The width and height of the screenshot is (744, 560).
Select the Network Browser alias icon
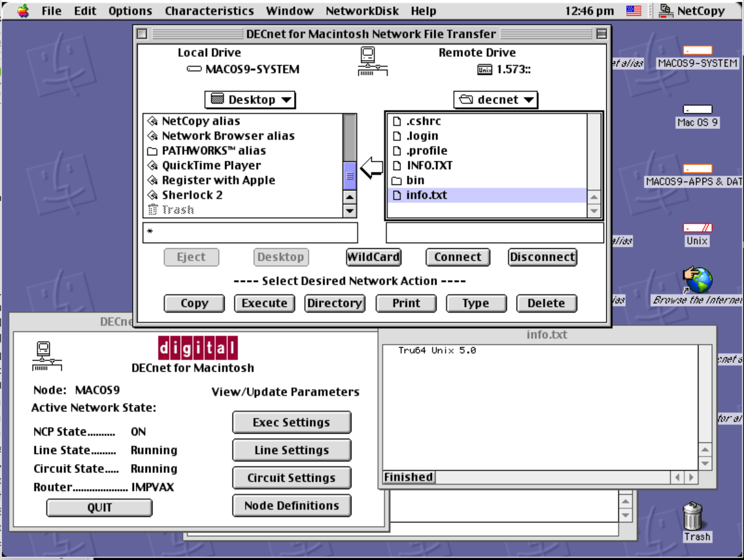pos(153,136)
